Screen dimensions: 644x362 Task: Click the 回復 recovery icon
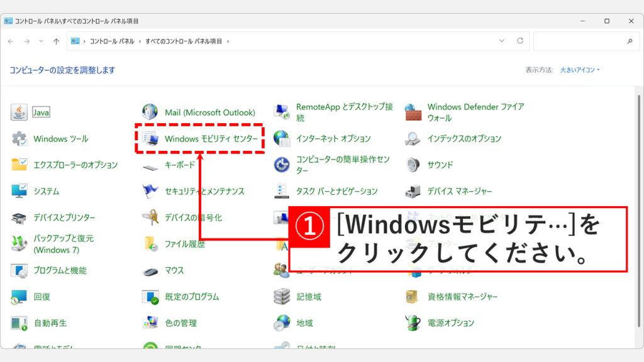coord(19,297)
